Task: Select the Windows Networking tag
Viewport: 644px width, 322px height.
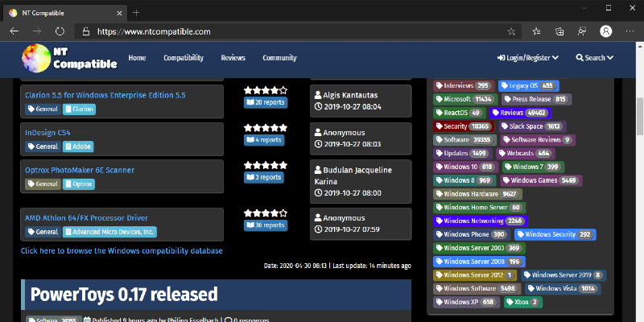Action: [481, 221]
